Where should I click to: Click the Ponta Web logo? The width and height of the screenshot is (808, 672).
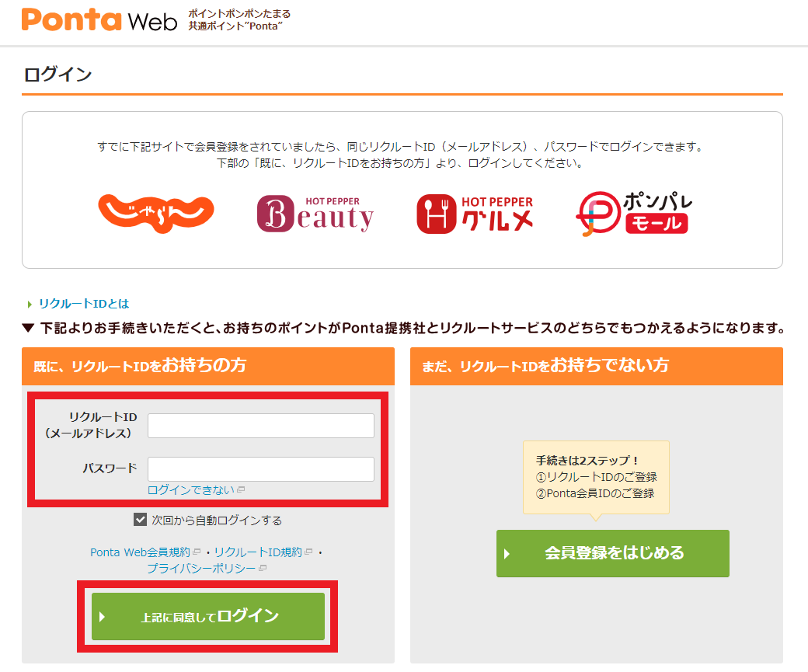coord(99,19)
